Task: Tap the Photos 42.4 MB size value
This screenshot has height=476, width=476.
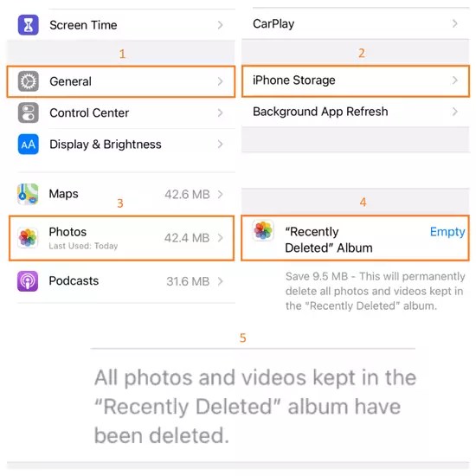Action: coord(187,238)
